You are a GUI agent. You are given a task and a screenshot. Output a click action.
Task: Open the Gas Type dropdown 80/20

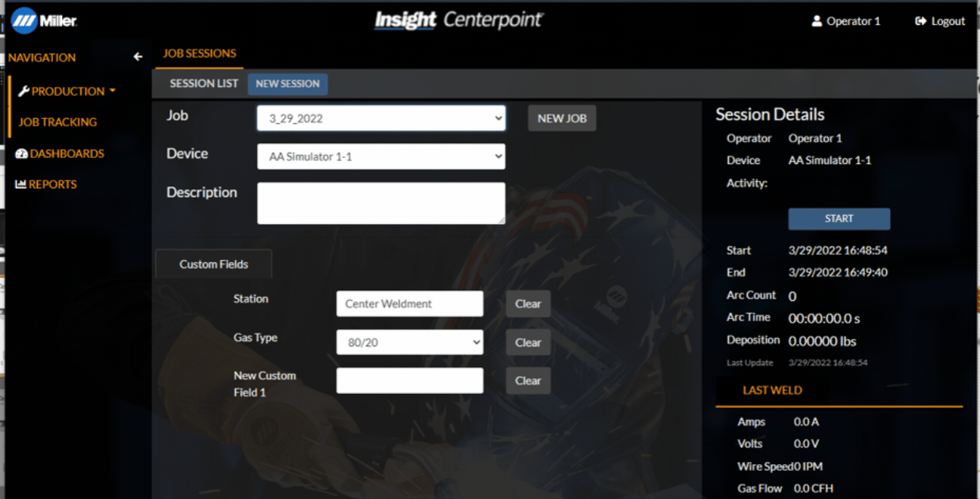[410, 342]
